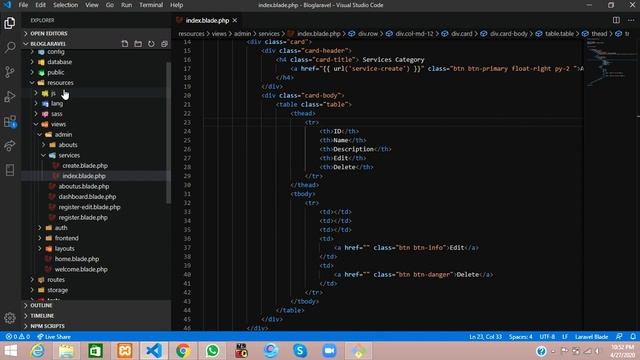Open Chrome from taskbar
640x360 pixels.
183,351
